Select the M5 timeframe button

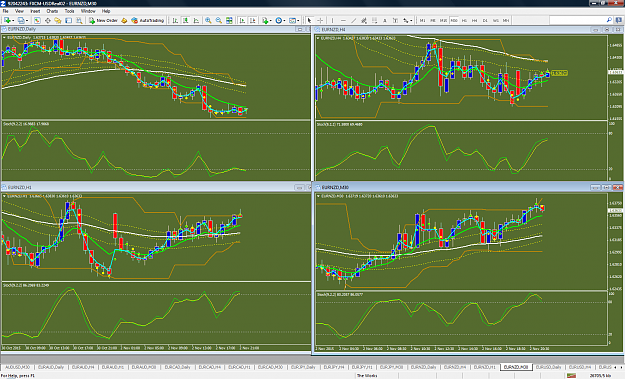point(433,20)
